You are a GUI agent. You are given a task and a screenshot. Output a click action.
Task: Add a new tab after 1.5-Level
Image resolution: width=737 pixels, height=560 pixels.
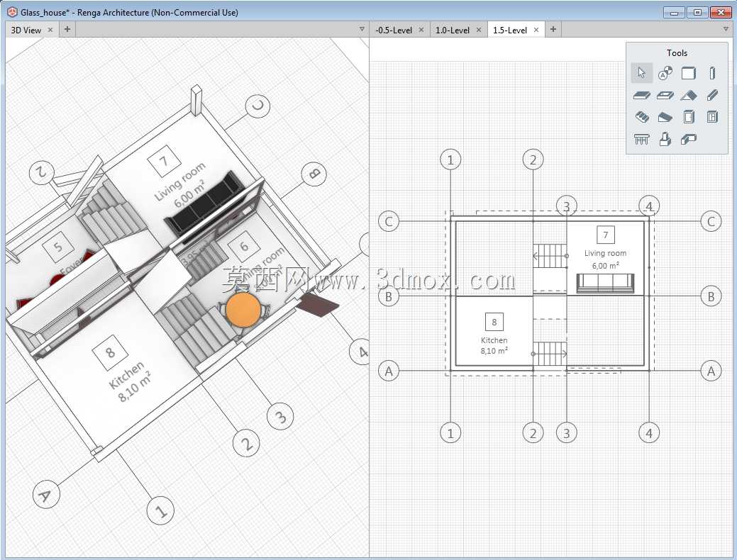553,29
